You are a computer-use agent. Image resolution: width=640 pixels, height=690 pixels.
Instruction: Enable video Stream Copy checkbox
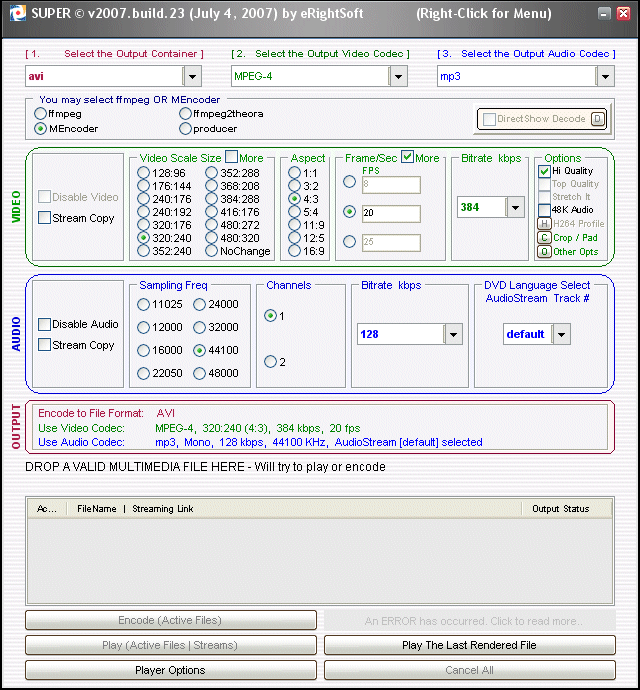click(45, 218)
